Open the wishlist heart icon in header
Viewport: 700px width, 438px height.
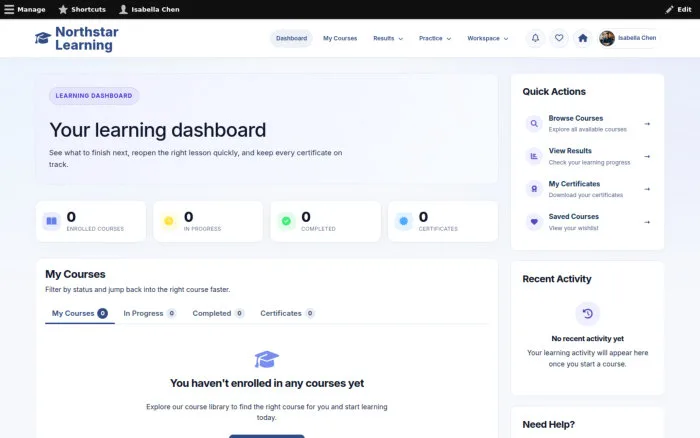click(x=559, y=38)
